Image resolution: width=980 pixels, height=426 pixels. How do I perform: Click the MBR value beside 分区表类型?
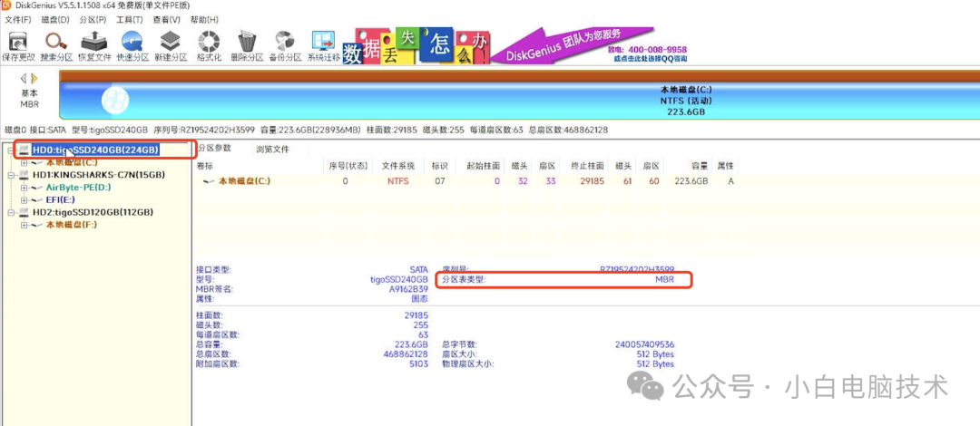664,280
